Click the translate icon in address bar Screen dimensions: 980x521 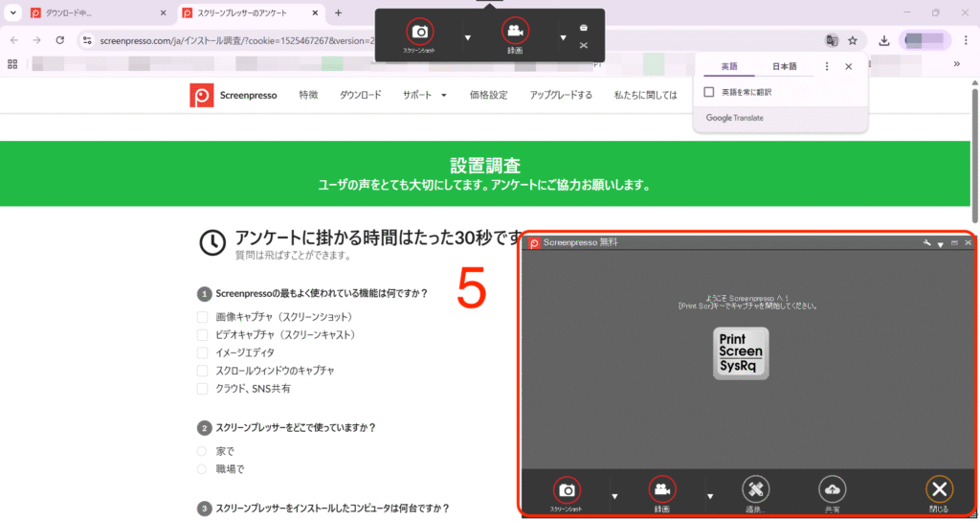click(x=832, y=40)
